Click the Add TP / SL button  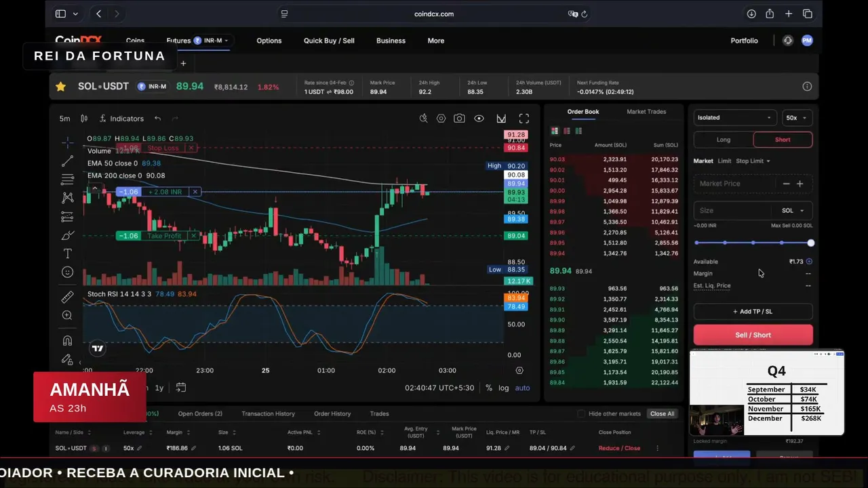coord(753,312)
